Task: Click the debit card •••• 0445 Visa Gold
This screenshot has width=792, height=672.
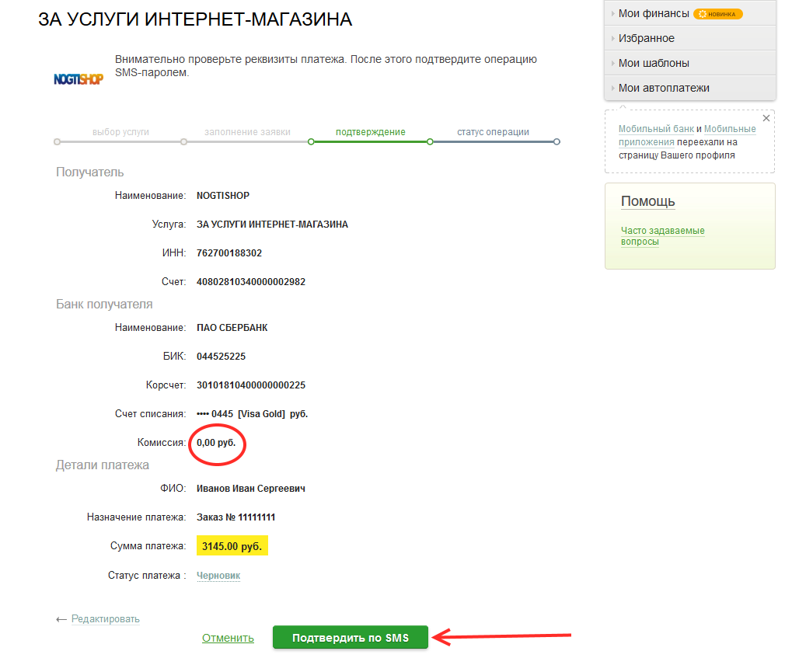Action: (252, 414)
